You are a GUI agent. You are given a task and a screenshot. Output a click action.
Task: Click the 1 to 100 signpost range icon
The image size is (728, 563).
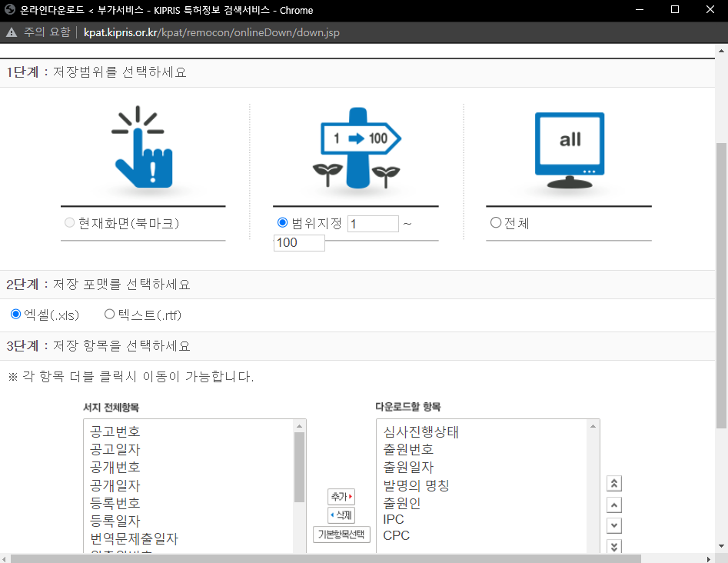coord(357,148)
